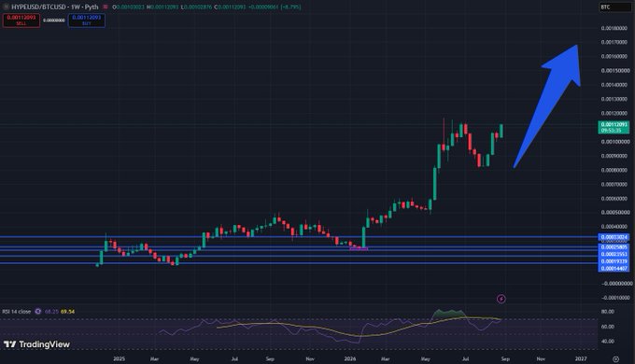Click the pink market status icon after Pyth
635x364 pixels.
[x=106, y=7]
